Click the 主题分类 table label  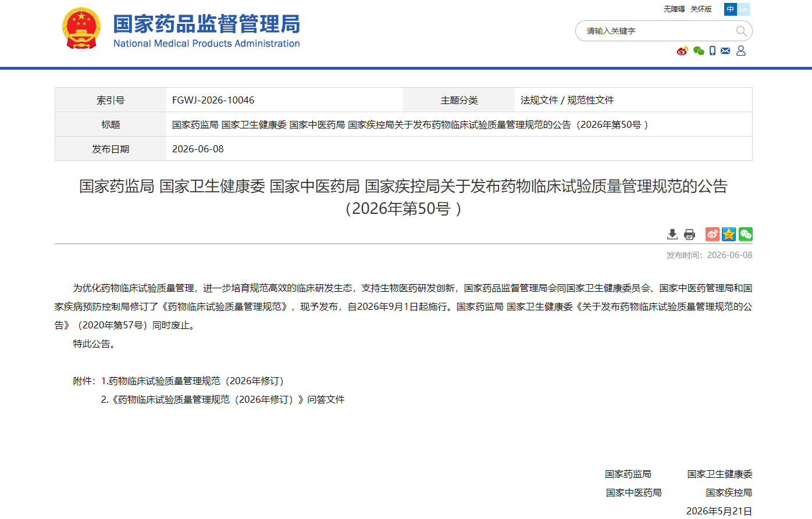pos(459,101)
